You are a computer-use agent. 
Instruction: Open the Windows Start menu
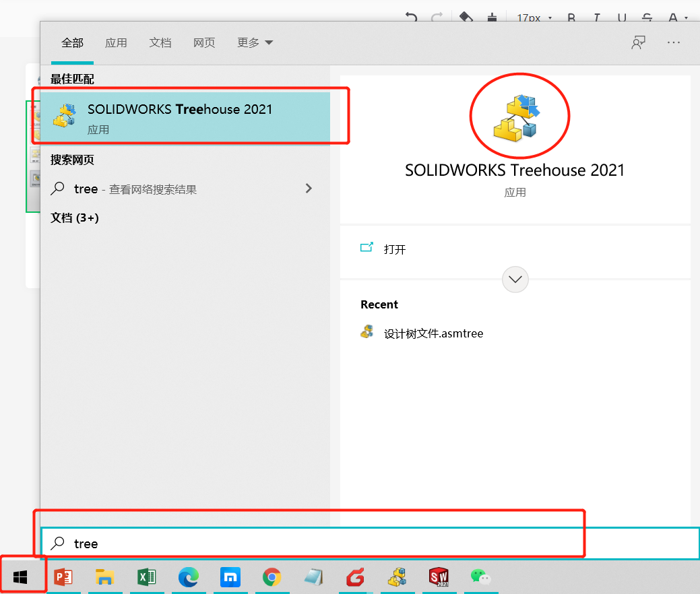click(x=20, y=577)
